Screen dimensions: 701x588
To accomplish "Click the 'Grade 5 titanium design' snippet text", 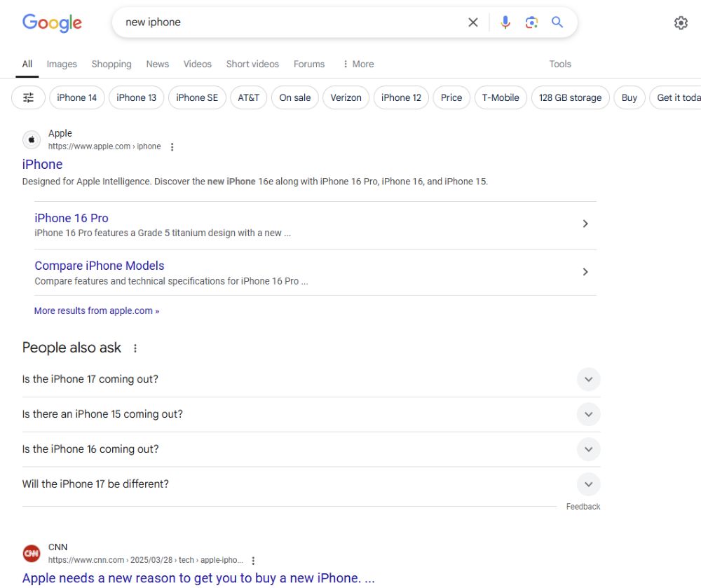I will [x=163, y=233].
